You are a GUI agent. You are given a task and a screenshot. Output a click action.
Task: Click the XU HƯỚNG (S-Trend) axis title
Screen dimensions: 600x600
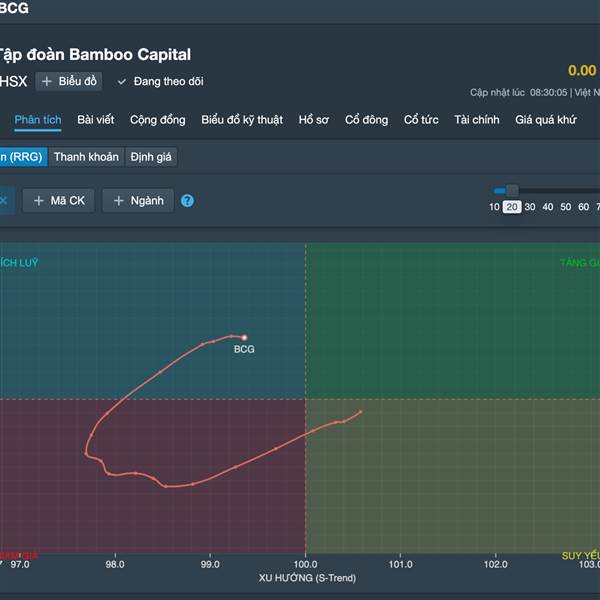click(x=307, y=578)
